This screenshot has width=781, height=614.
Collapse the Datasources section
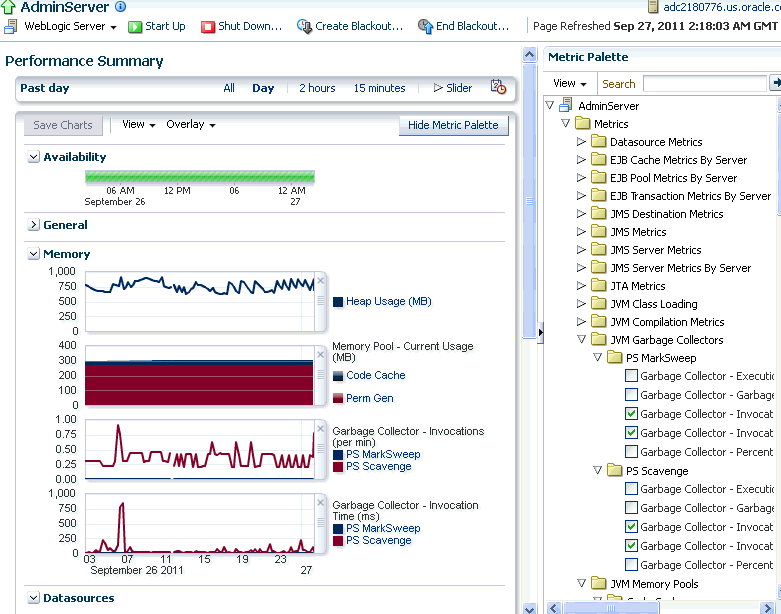(x=33, y=598)
